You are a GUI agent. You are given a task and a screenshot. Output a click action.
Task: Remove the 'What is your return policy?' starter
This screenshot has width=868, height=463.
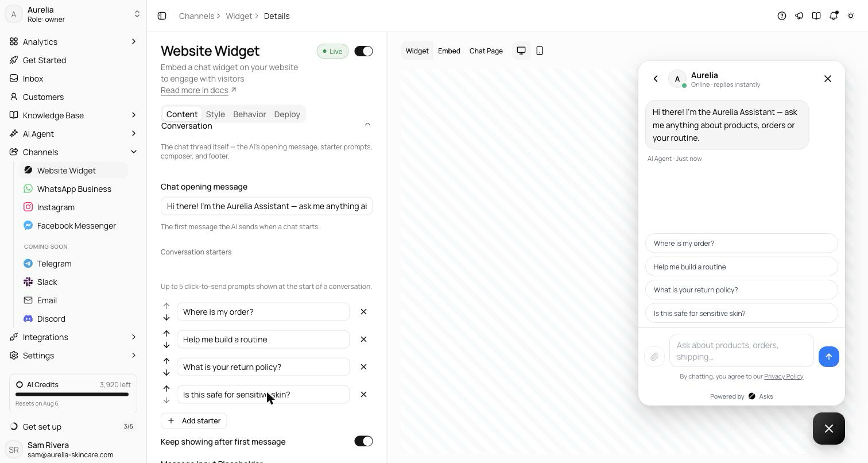(363, 367)
